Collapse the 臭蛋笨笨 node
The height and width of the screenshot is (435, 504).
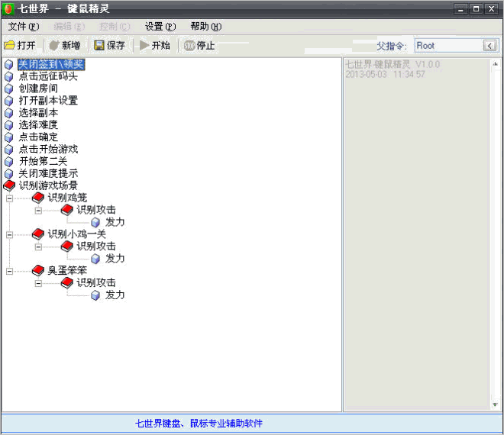9,272
